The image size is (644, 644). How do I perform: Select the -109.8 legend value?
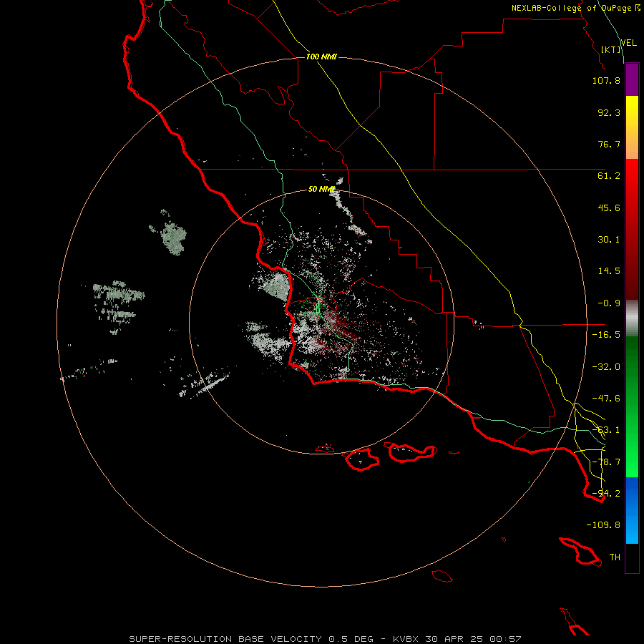[x=603, y=525]
